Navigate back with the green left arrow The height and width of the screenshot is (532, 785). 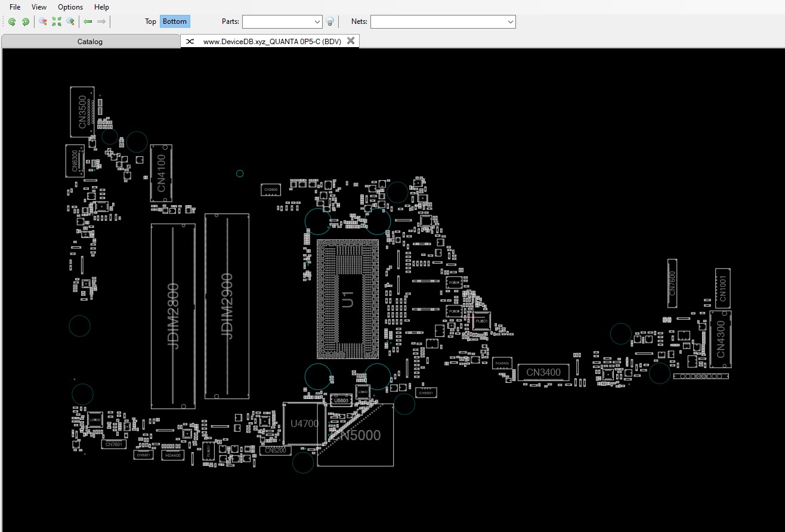[x=87, y=21]
